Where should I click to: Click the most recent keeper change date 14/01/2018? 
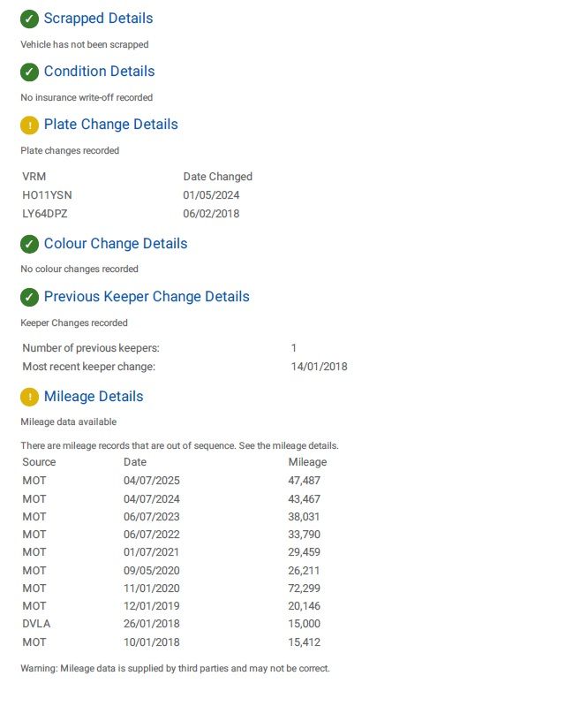[x=319, y=367]
